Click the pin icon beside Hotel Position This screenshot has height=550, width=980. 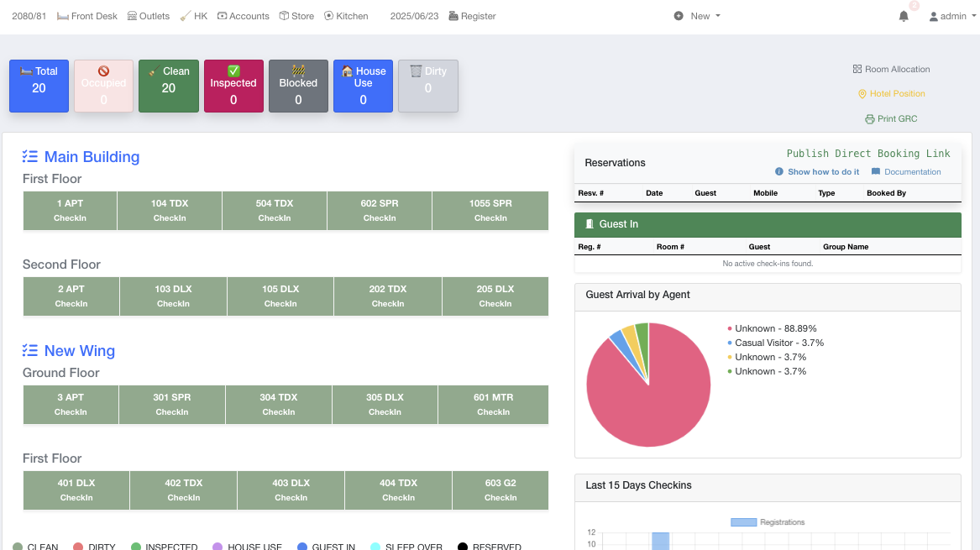click(862, 94)
